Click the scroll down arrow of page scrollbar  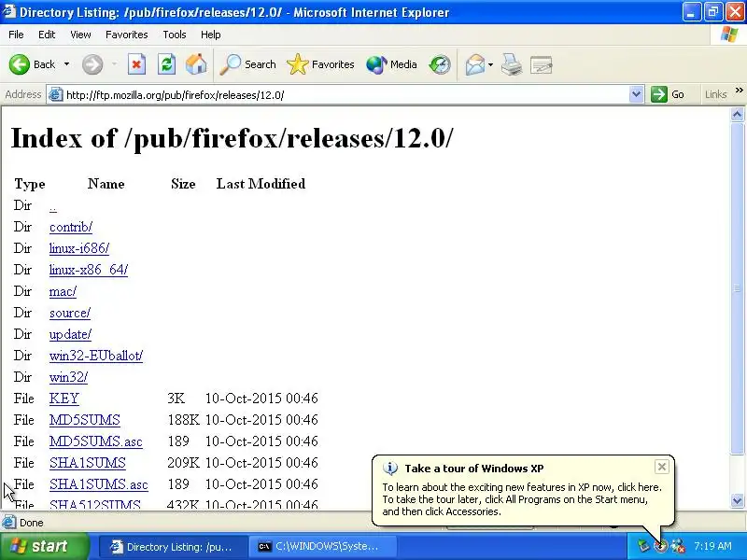737,500
